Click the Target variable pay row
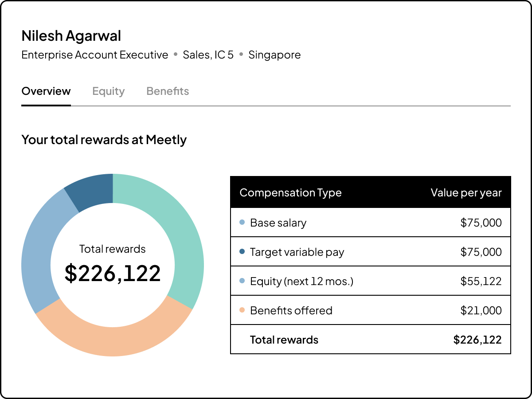This screenshot has width=532, height=399. tap(371, 252)
